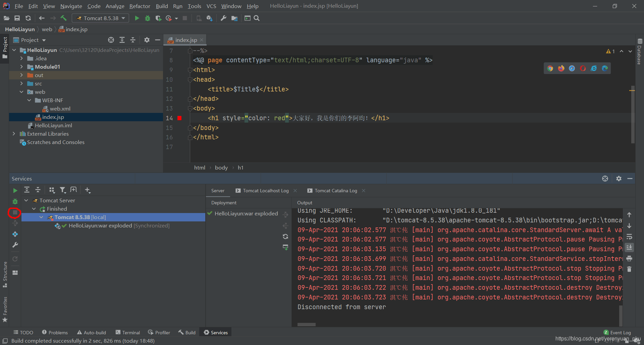The width and height of the screenshot is (644, 345).
Task: Click Group By icon in Services toolbar
Action: [52, 190]
